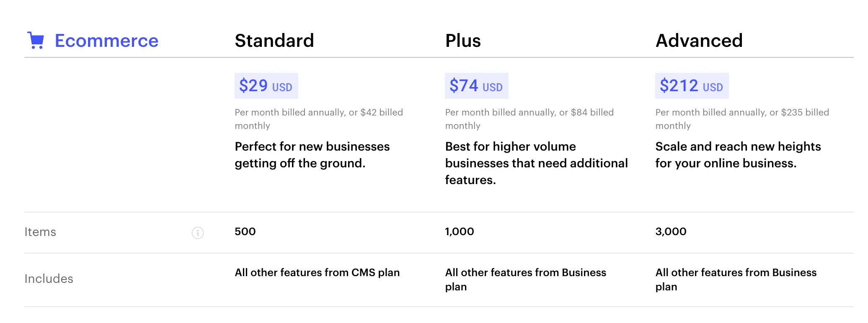The height and width of the screenshot is (323, 868).
Task: Select the Standard plan heading
Action: [274, 41]
